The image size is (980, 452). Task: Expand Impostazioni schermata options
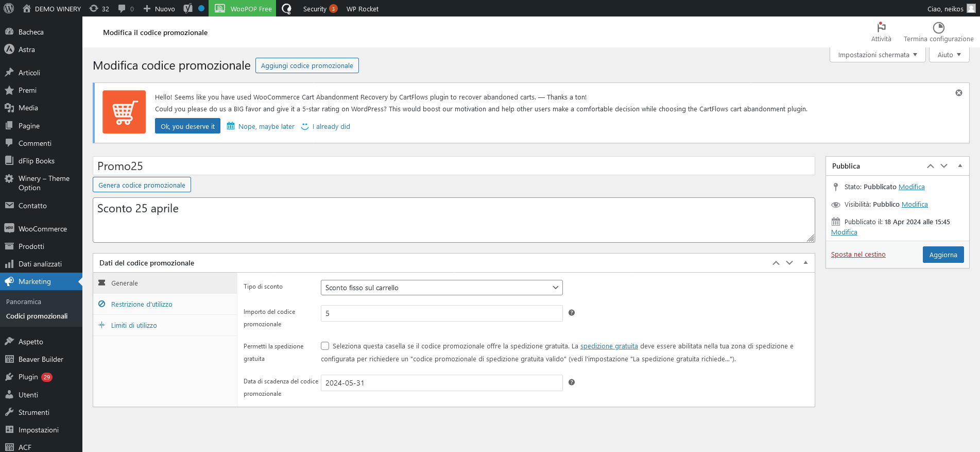877,55
